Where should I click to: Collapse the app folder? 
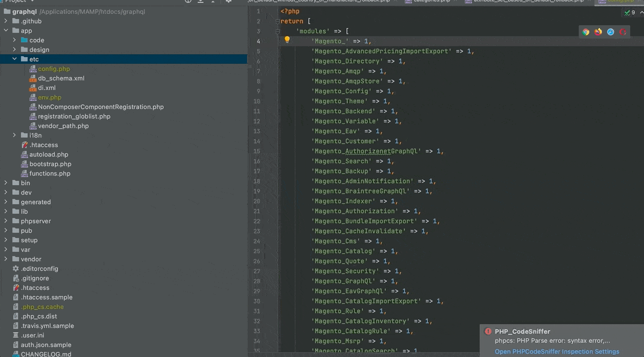pos(6,30)
